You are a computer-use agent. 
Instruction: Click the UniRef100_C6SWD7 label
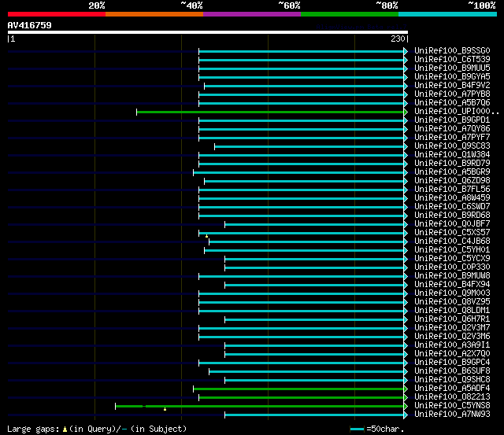click(452, 207)
